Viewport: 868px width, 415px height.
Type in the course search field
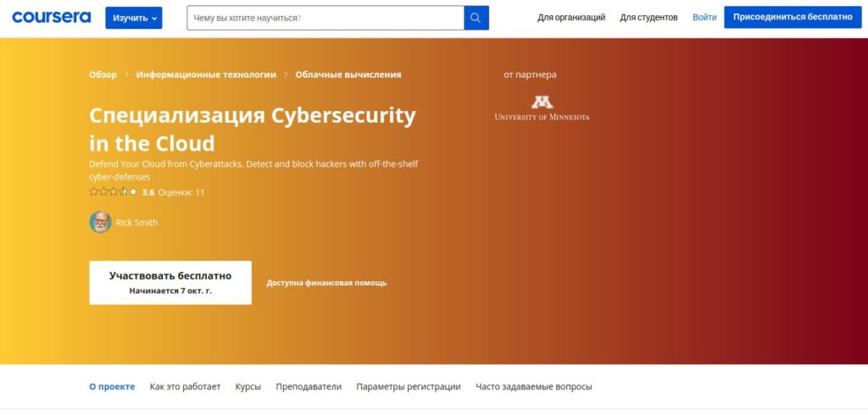coord(325,18)
